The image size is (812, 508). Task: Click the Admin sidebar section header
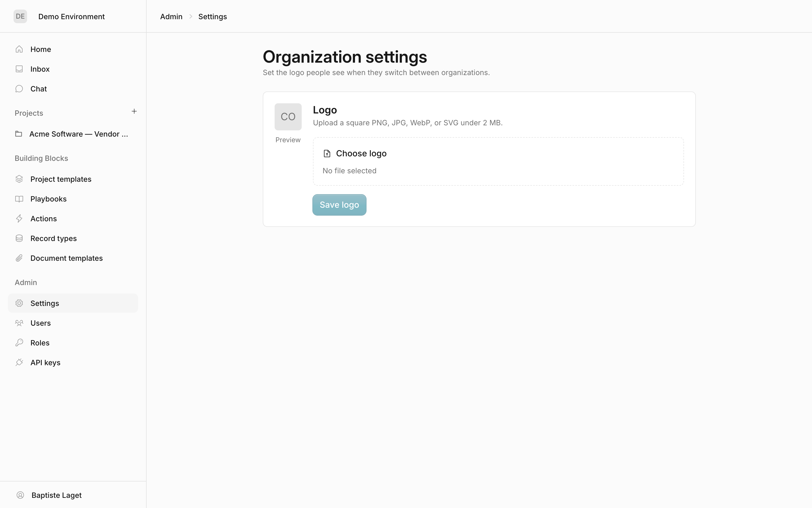click(26, 283)
